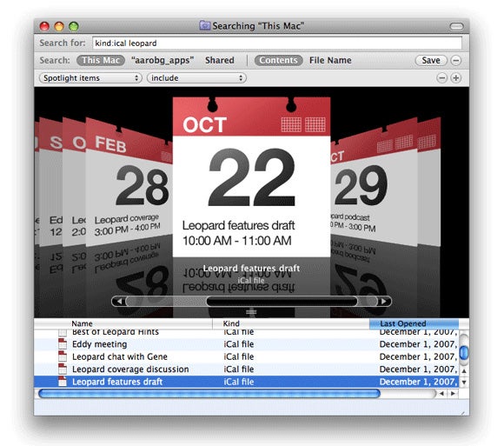Viewport: 504px width, 446px height.
Task: Select Best of Leopard Hints row
Action: point(247,333)
